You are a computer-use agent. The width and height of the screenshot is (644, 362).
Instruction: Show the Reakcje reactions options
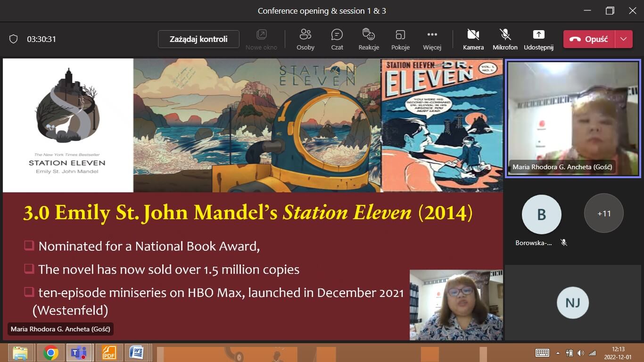click(x=369, y=39)
